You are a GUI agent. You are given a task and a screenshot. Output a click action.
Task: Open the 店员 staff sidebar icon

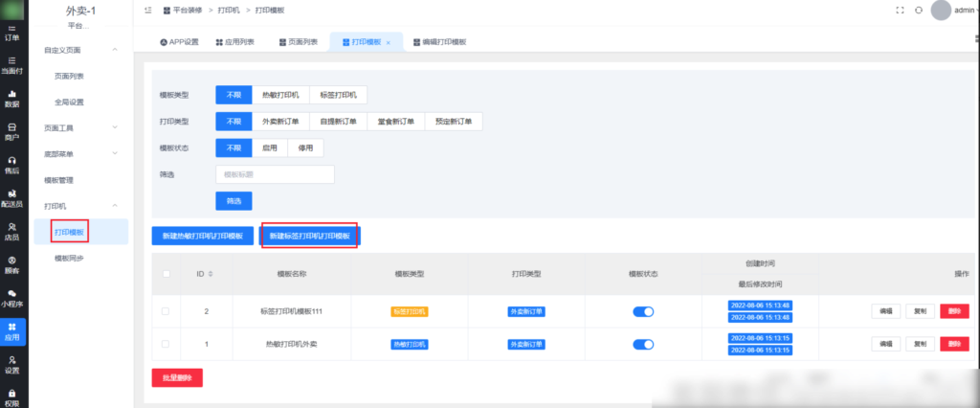pos(12,232)
